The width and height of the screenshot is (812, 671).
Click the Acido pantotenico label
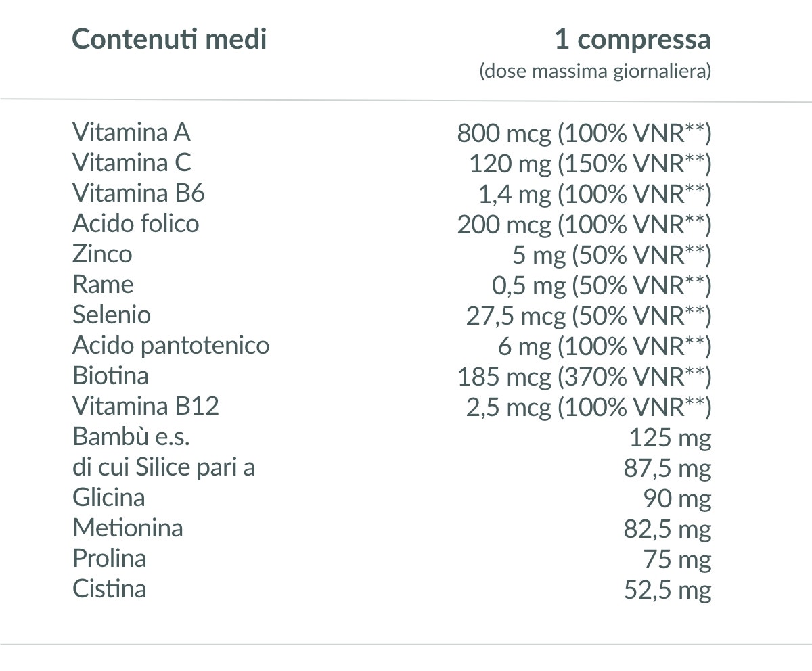(x=171, y=345)
